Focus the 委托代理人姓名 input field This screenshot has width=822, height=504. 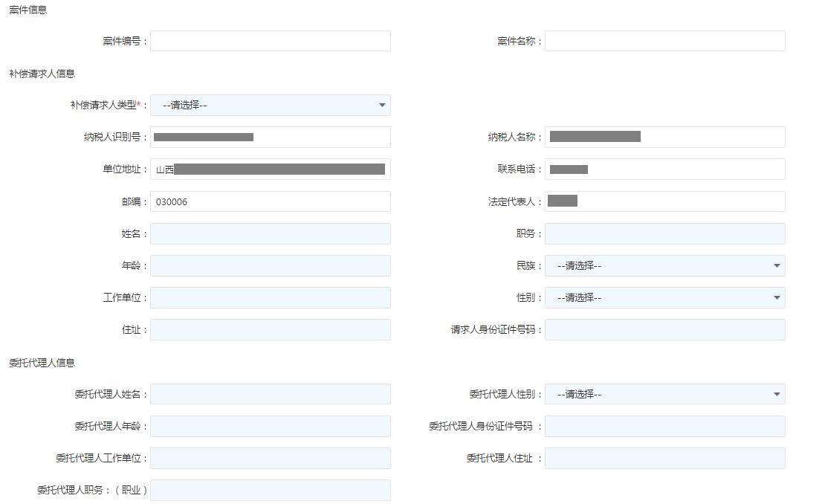pos(270,394)
